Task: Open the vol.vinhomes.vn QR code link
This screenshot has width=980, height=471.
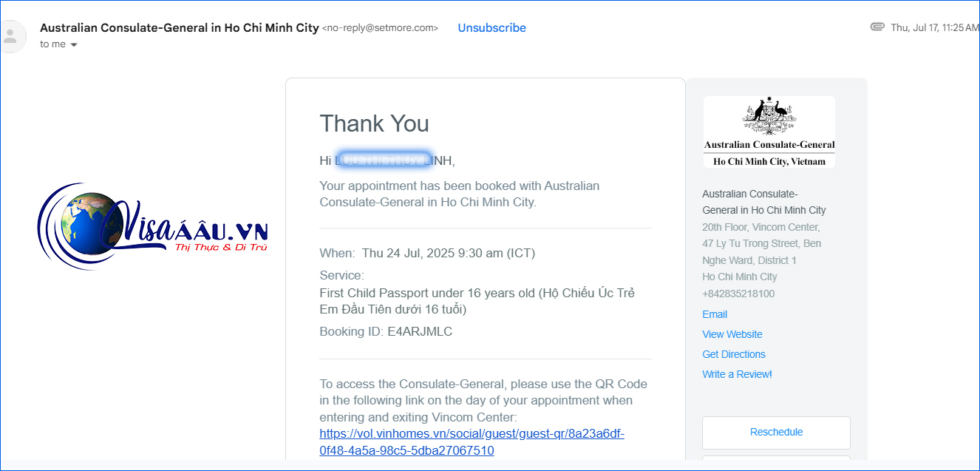Action: coord(472,442)
